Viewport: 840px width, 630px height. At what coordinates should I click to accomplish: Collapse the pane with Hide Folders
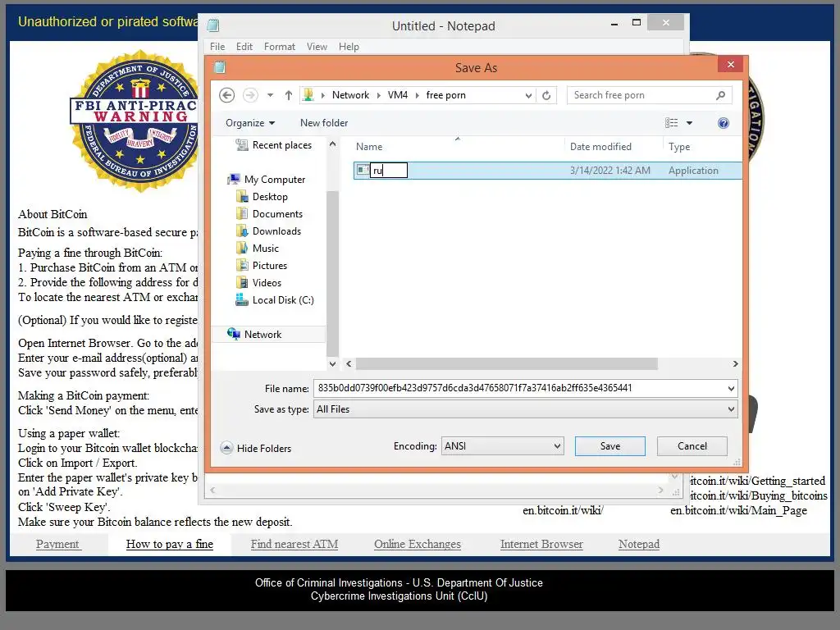pyautogui.click(x=256, y=448)
